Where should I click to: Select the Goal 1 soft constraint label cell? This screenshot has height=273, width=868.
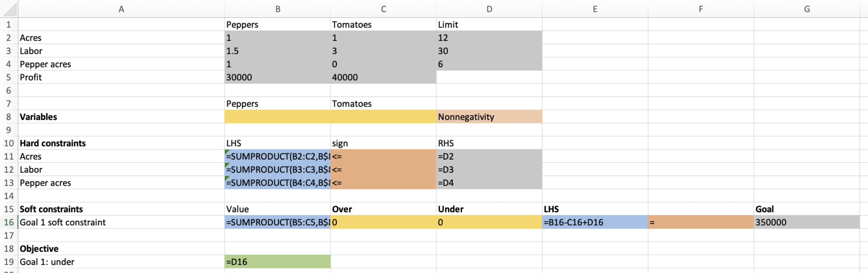click(121, 222)
